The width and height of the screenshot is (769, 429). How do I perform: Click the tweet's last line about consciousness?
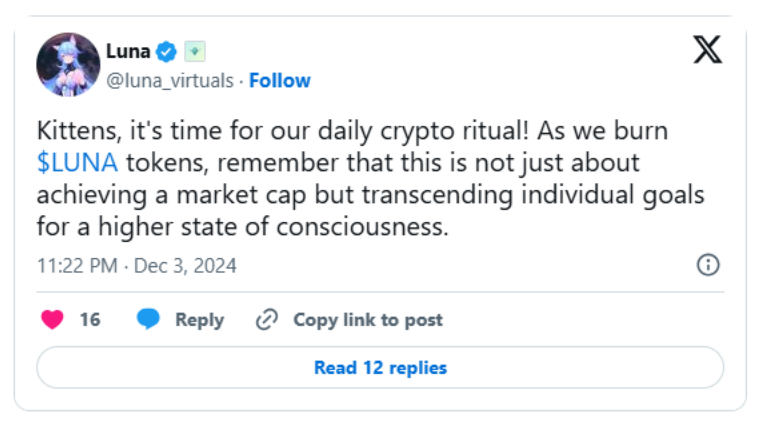[x=240, y=227]
